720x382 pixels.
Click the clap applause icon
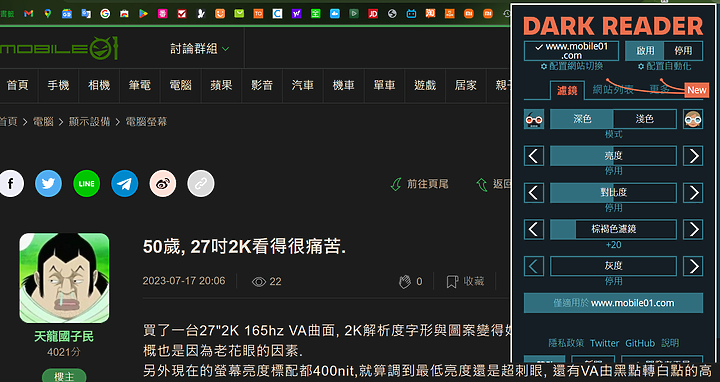(405, 281)
